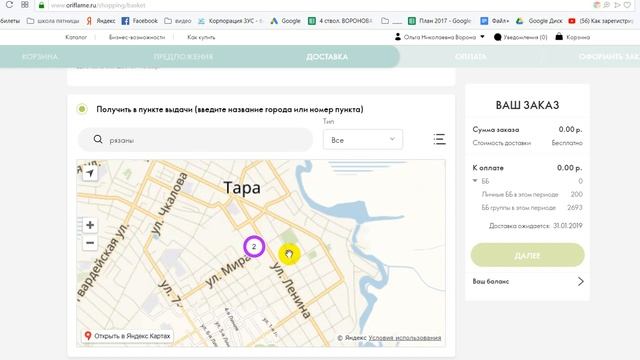Zoom out the map with minus
This screenshot has height=360, width=640.
(x=90, y=243)
